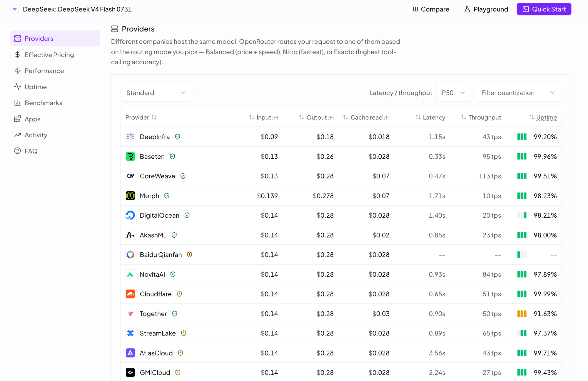The height and width of the screenshot is (381, 588).
Task: Jump to the Uptime section
Action: coord(55,87)
